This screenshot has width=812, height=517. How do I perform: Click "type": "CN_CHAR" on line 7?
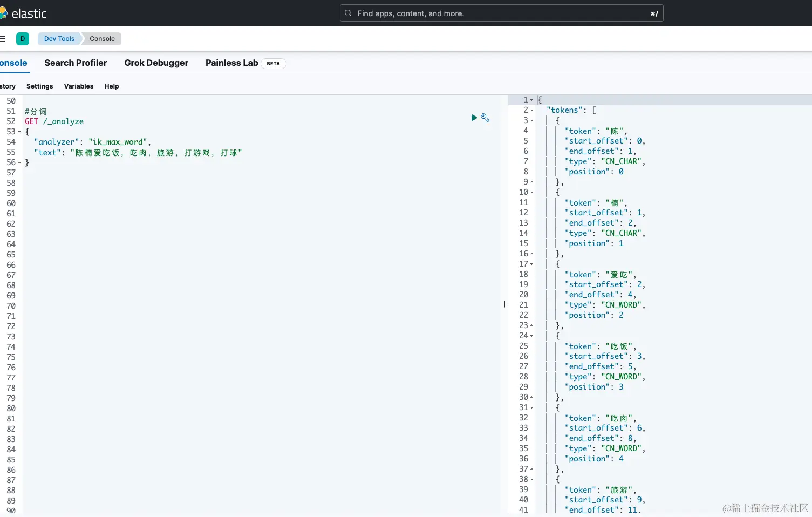click(605, 161)
